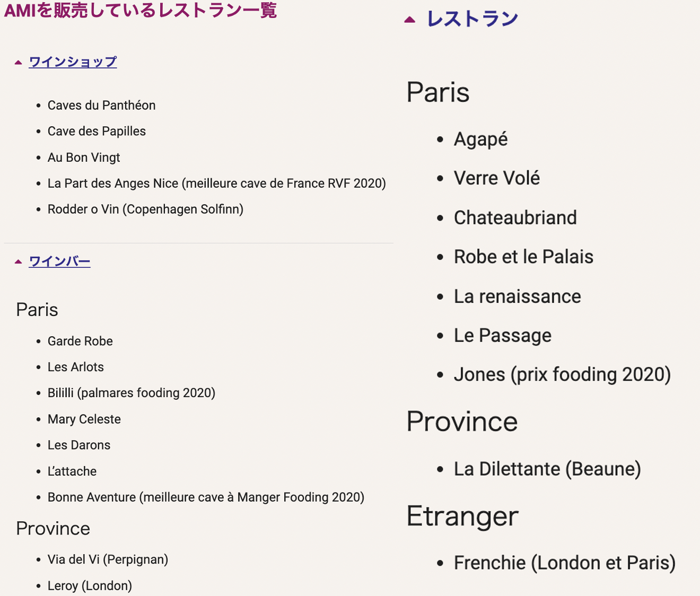This screenshot has height=596, width=700.
Task: Select Caves du Panthéon list item
Action: coord(101,106)
